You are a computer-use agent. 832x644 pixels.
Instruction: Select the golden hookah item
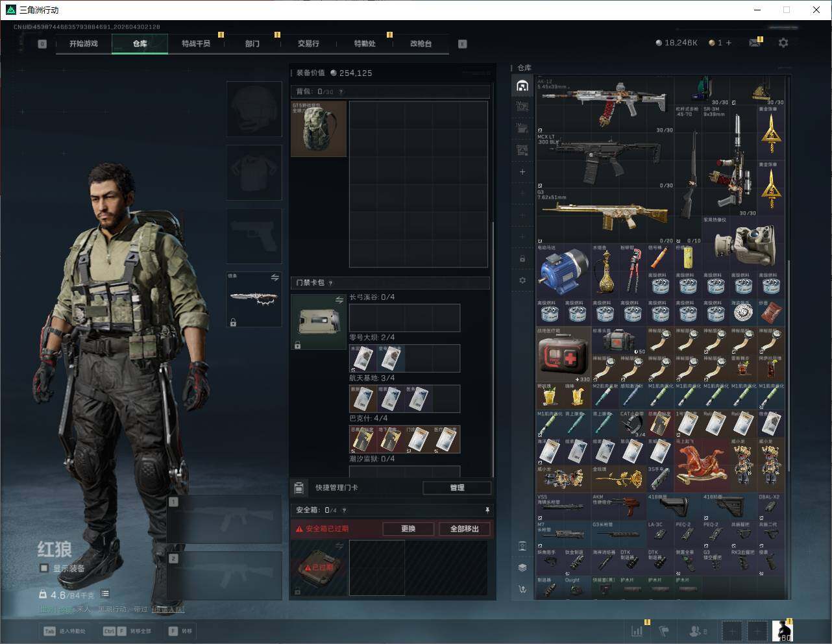tap(605, 271)
